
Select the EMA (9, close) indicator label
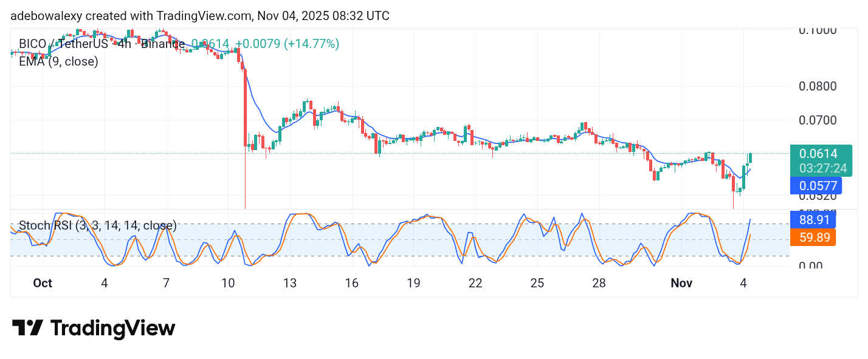[x=58, y=61]
